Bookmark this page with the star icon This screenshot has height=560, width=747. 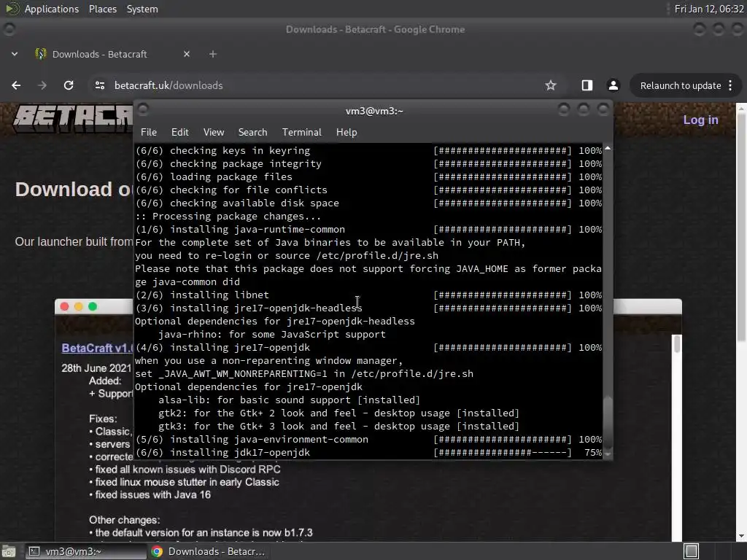(x=551, y=85)
